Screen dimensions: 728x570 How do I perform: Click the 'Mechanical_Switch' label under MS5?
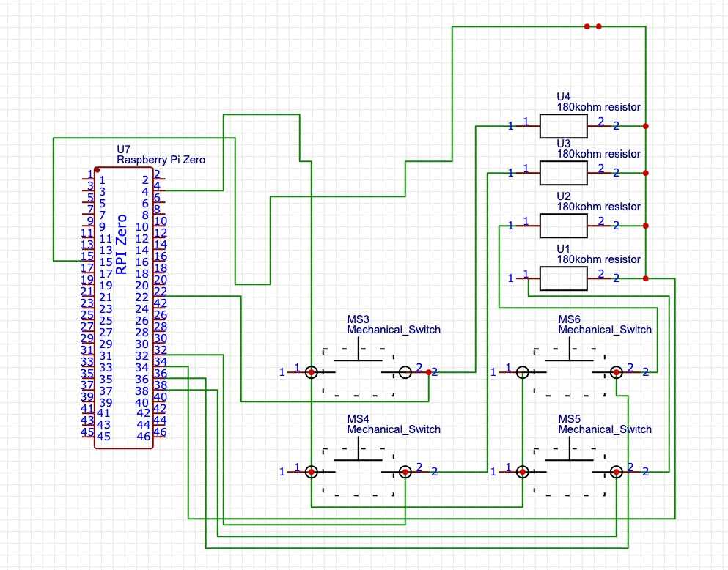[x=605, y=430]
